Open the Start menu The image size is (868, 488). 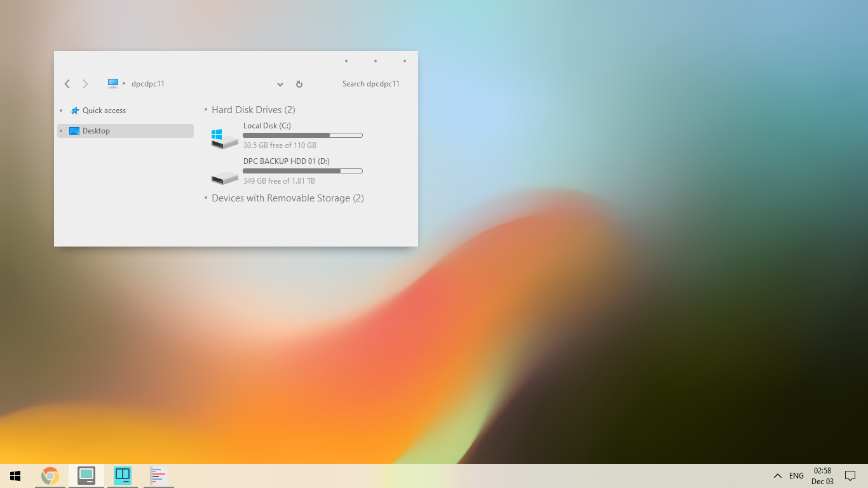tap(14, 475)
